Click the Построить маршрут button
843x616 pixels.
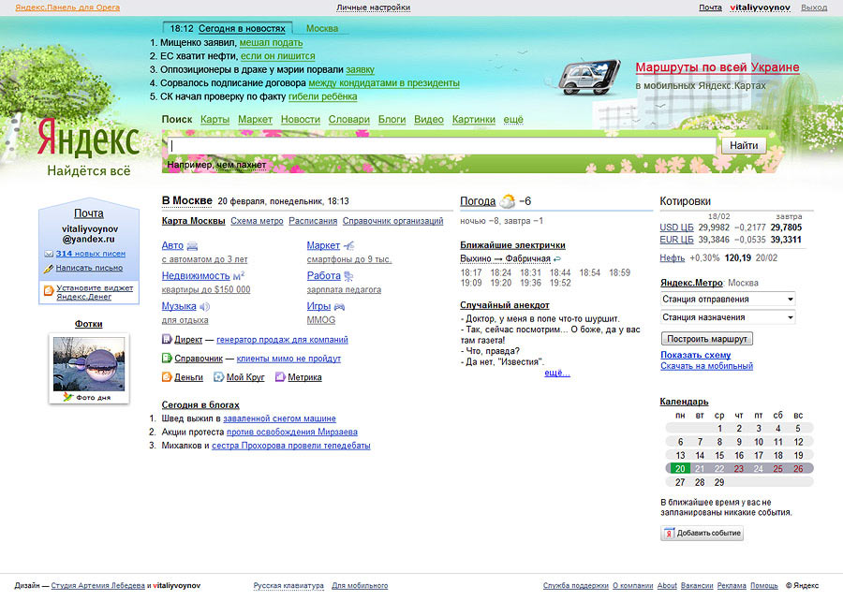(706, 338)
